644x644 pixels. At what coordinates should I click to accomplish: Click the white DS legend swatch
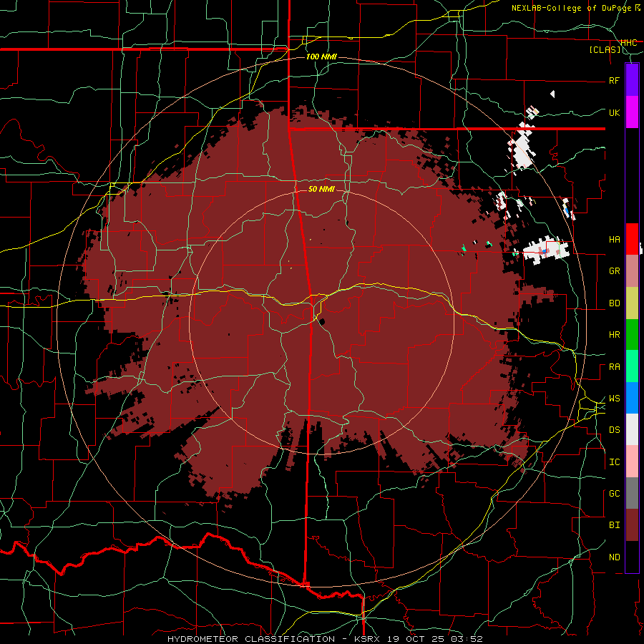click(x=632, y=429)
